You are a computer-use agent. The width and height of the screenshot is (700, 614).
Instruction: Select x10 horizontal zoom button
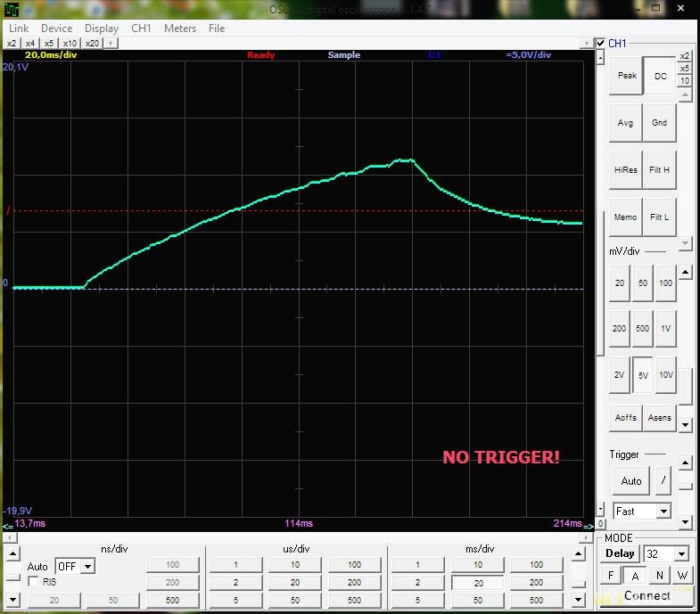tap(70, 44)
